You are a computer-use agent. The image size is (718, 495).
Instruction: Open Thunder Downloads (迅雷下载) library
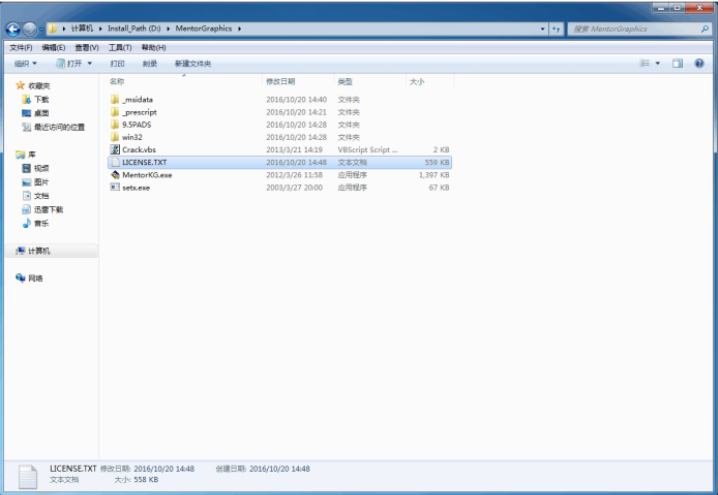click(x=42, y=209)
